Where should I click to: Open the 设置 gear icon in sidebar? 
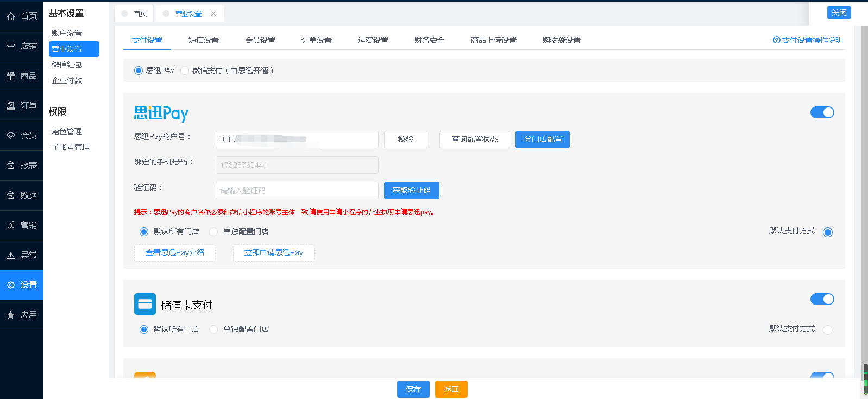11,285
